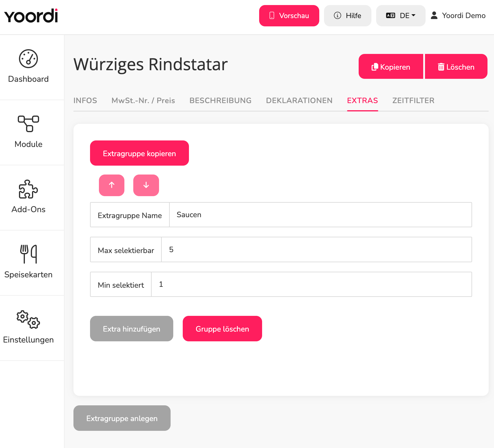The width and height of the screenshot is (494, 448).
Task: Click Kopieren to copy the item
Action: click(x=391, y=66)
